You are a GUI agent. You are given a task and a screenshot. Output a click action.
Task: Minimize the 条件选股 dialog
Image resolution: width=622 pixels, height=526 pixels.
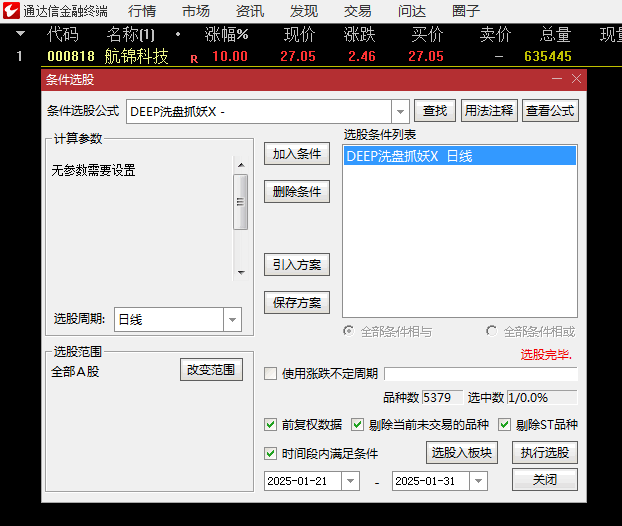point(557,79)
